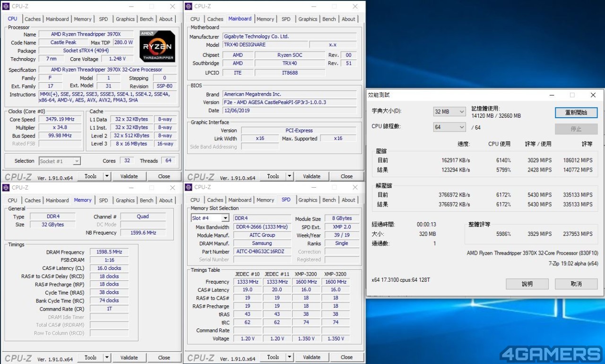Click the NB Frequency 1599.6 MHz value

(x=143, y=233)
